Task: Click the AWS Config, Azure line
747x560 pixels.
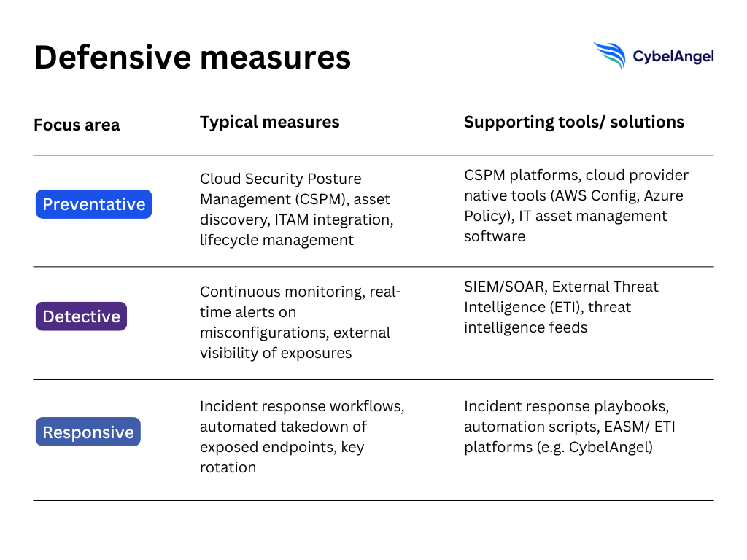Action: coord(573,196)
